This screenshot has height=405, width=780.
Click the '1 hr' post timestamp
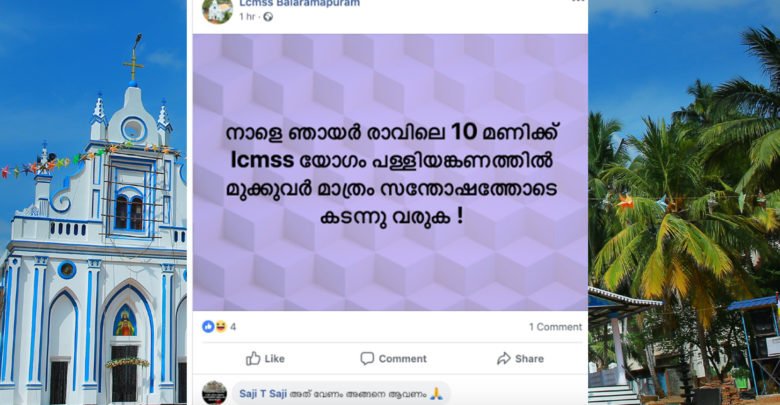coord(247,17)
